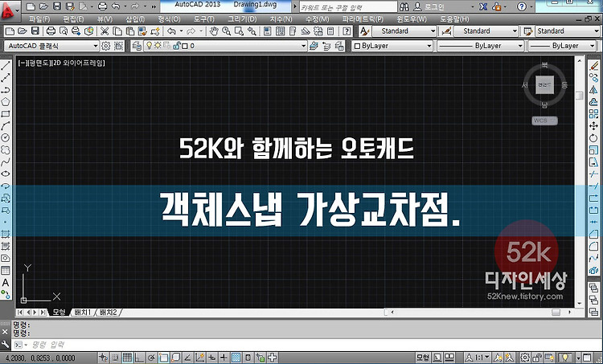Open the Properties palette icon
The image size is (603, 364).
[x=267, y=31]
